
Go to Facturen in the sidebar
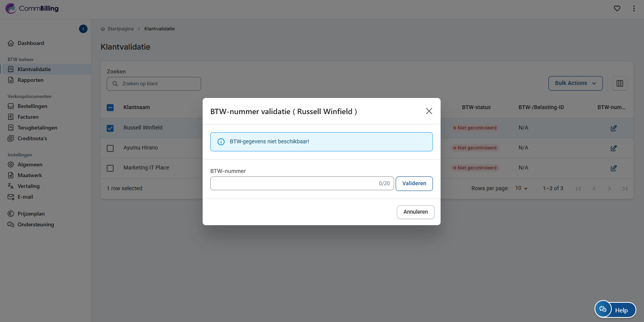point(28,117)
